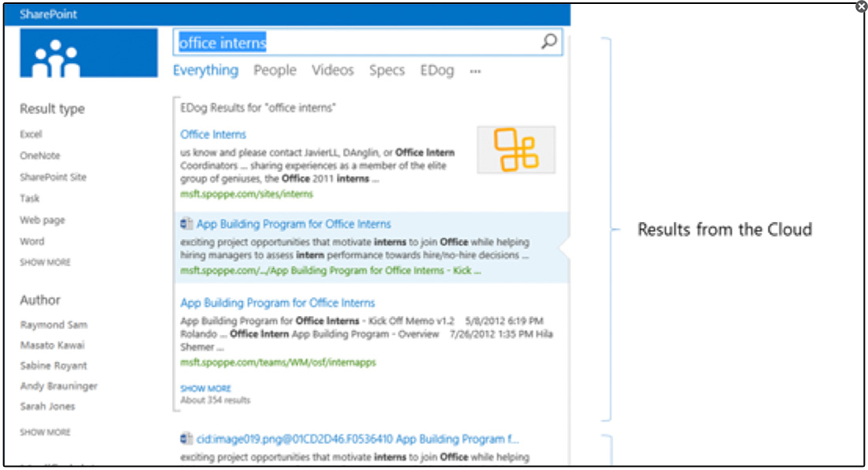Filter results by OneNote type
The image size is (868, 470).
40,156
